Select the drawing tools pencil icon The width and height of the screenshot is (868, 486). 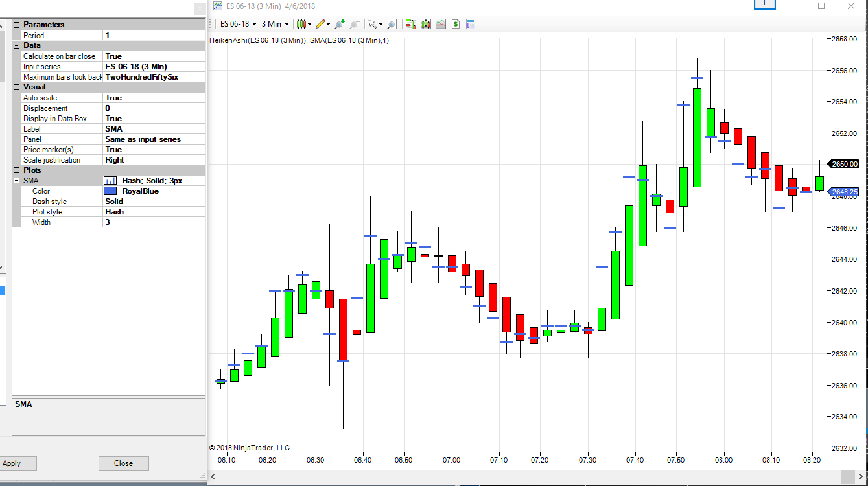[320, 24]
